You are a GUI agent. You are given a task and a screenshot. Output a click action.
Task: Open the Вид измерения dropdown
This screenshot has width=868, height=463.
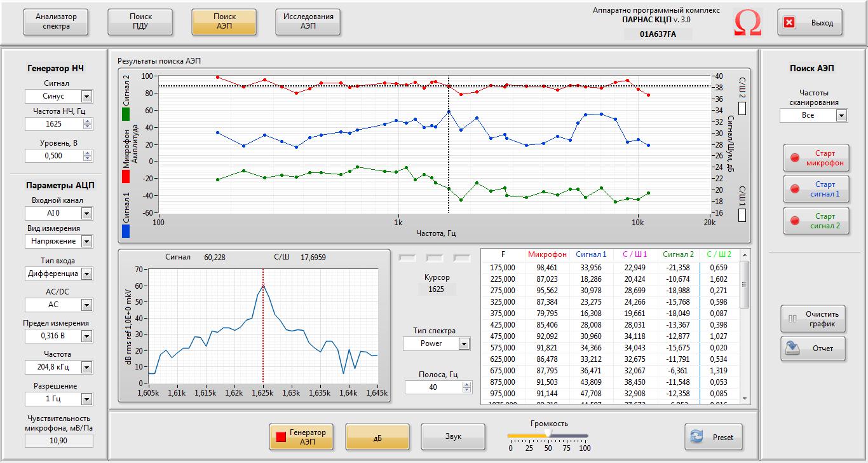(x=87, y=241)
